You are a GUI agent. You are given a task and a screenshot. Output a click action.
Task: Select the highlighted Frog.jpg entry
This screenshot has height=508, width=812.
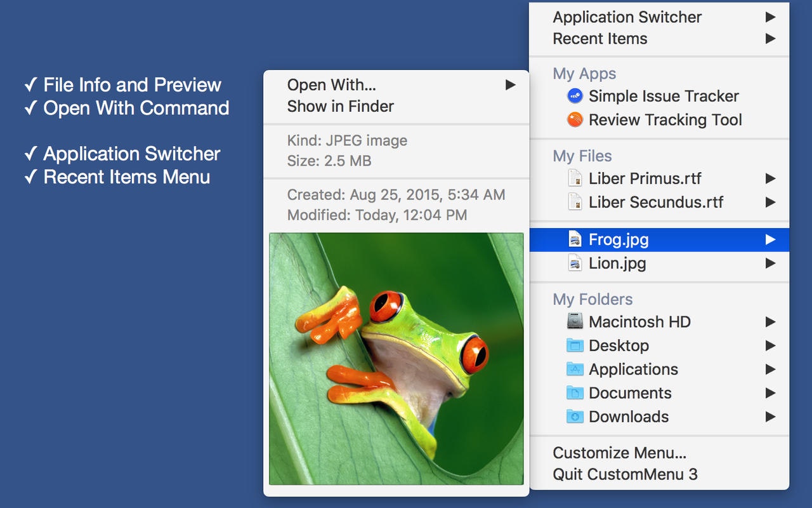pos(659,239)
